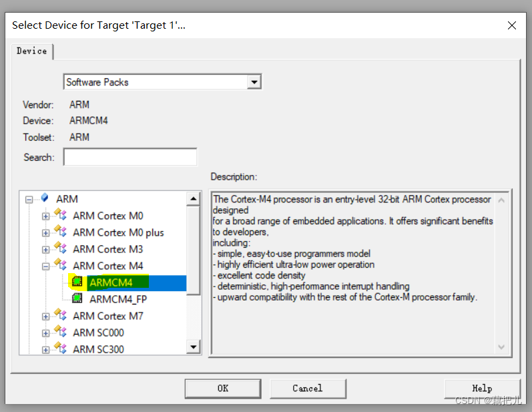Confirm selection with OK button
The image size is (532, 412).
(x=223, y=388)
